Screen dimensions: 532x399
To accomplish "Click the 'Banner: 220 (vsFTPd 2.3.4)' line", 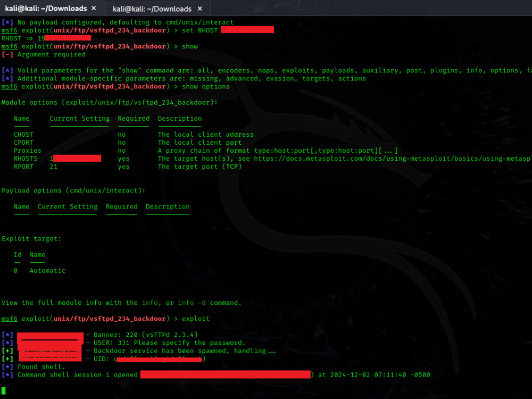I will pos(146,335).
